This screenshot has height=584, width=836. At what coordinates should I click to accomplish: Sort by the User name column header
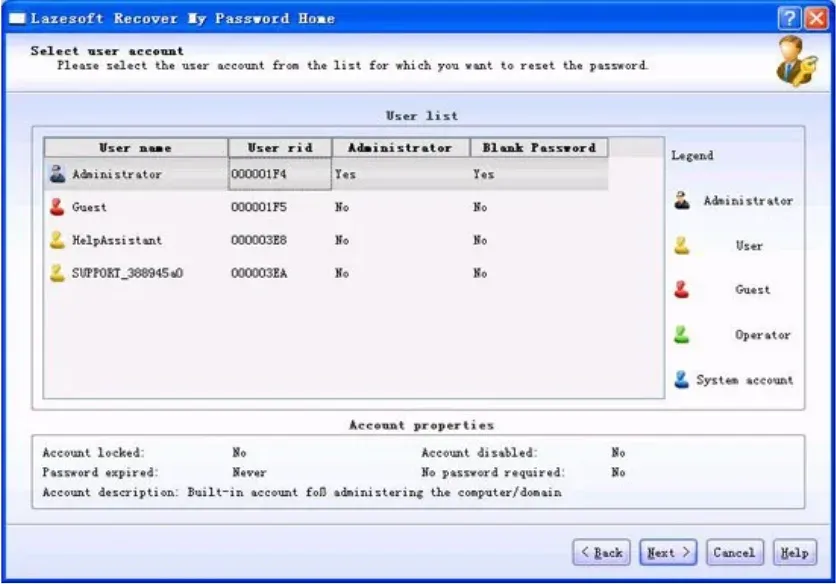pyautogui.click(x=136, y=148)
